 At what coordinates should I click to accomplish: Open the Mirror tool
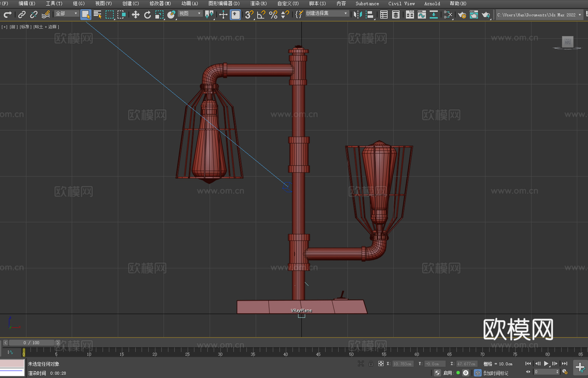(x=358, y=14)
